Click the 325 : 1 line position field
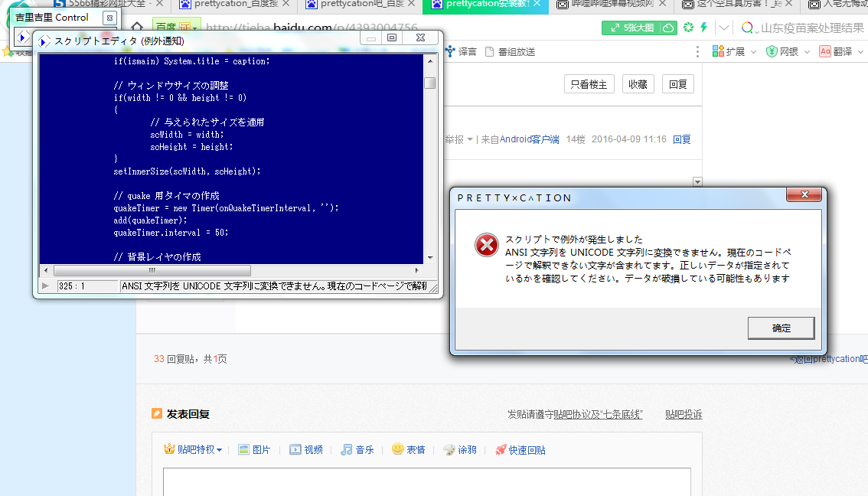 pos(87,286)
